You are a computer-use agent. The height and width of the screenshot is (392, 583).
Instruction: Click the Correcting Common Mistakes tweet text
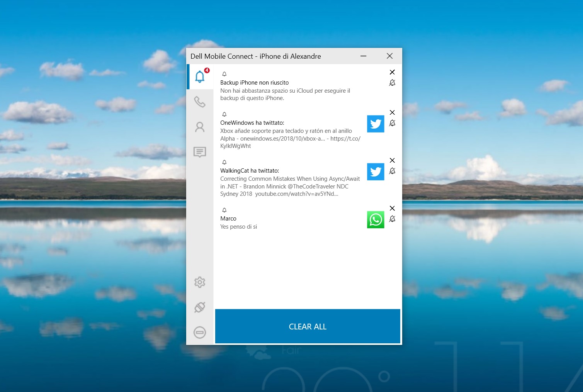pos(290,186)
